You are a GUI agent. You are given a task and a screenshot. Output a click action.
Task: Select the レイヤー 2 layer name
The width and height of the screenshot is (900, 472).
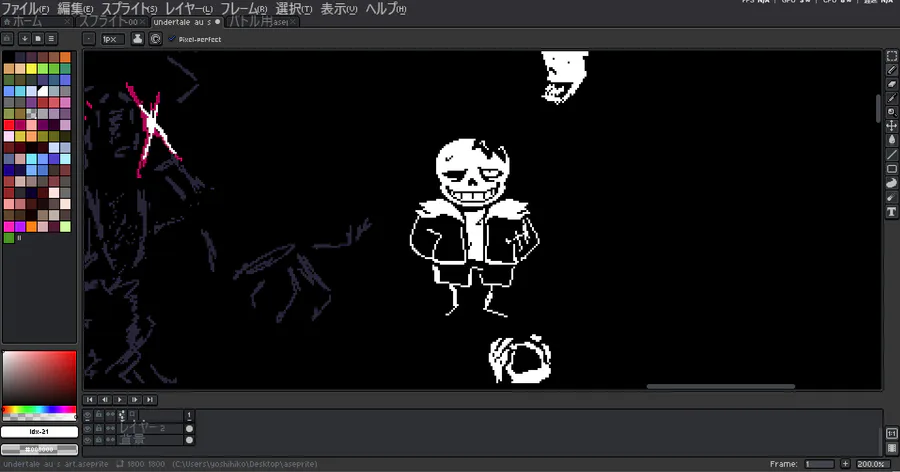coord(150,428)
